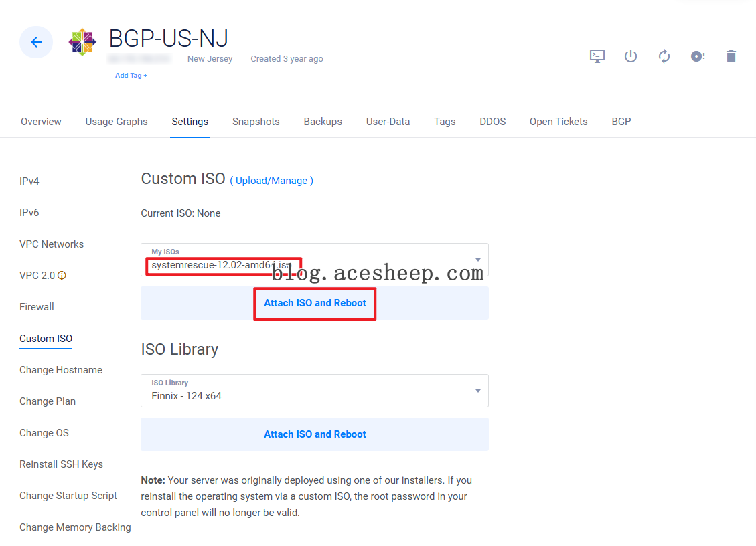Select Firewall in the settings sidebar
This screenshot has width=756, height=546.
point(37,307)
